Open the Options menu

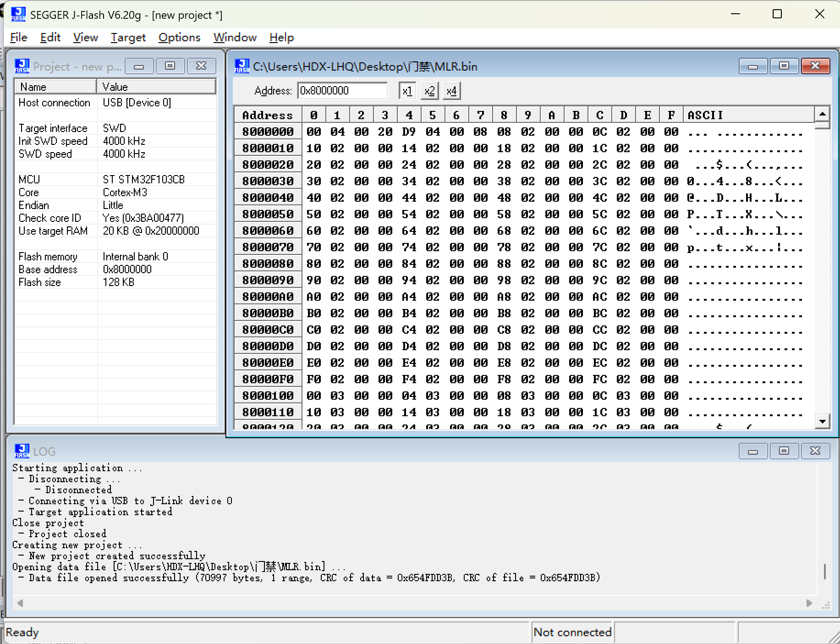[x=179, y=37]
